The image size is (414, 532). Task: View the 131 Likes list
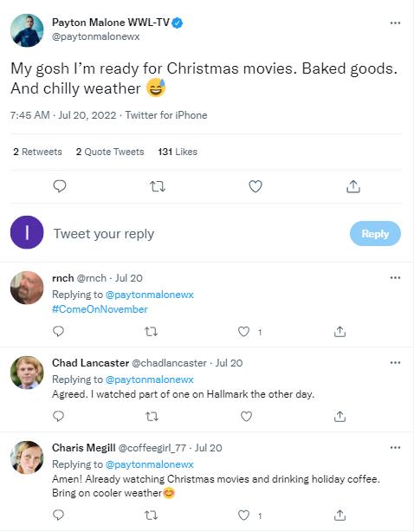(178, 152)
